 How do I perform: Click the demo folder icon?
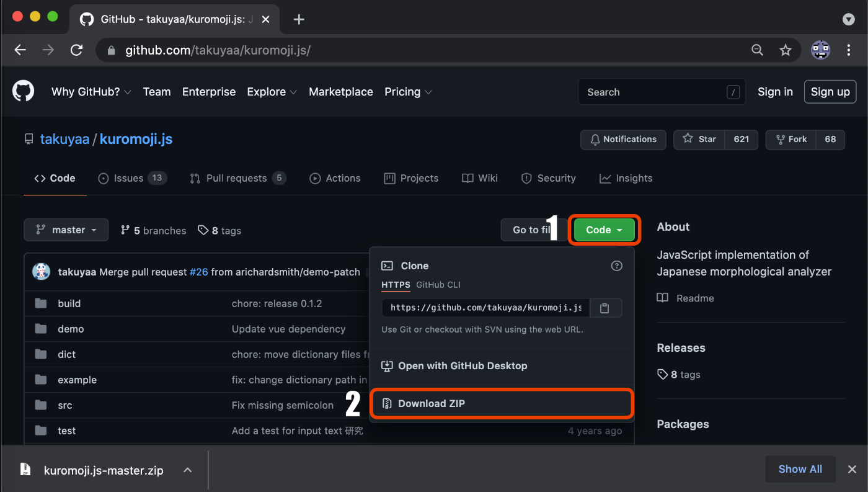click(x=41, y=329)
